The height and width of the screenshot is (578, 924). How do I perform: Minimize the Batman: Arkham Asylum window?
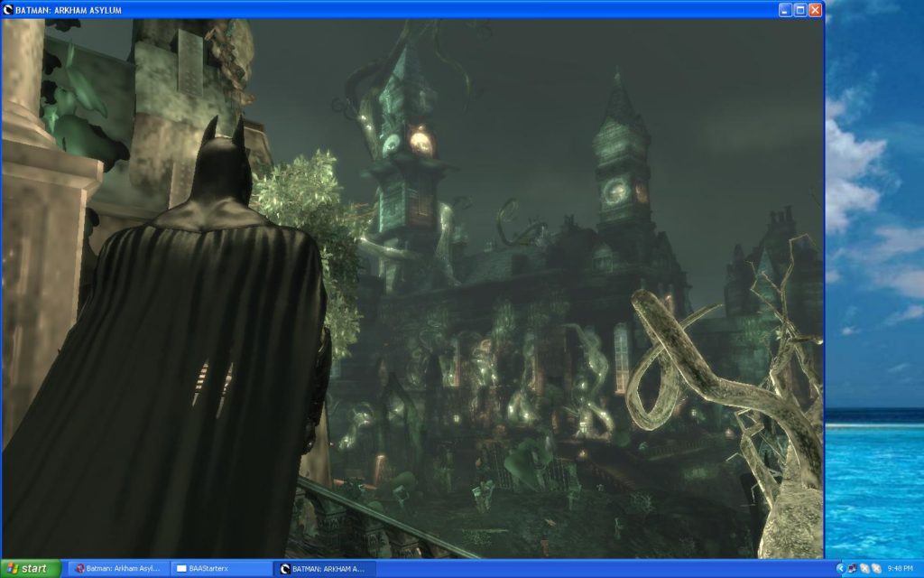coord(785,9)
